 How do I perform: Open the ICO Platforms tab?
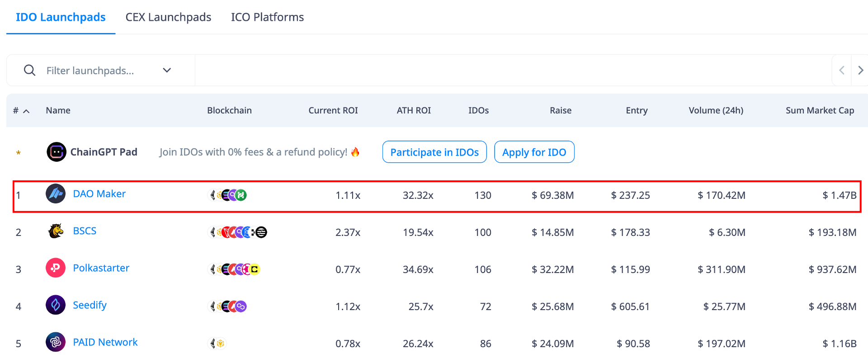(267, 17)
